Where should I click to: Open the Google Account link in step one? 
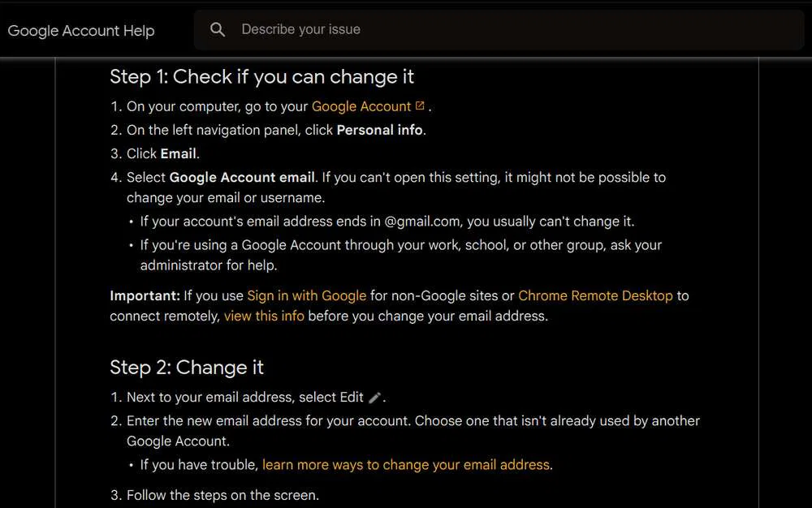(361, 106)
